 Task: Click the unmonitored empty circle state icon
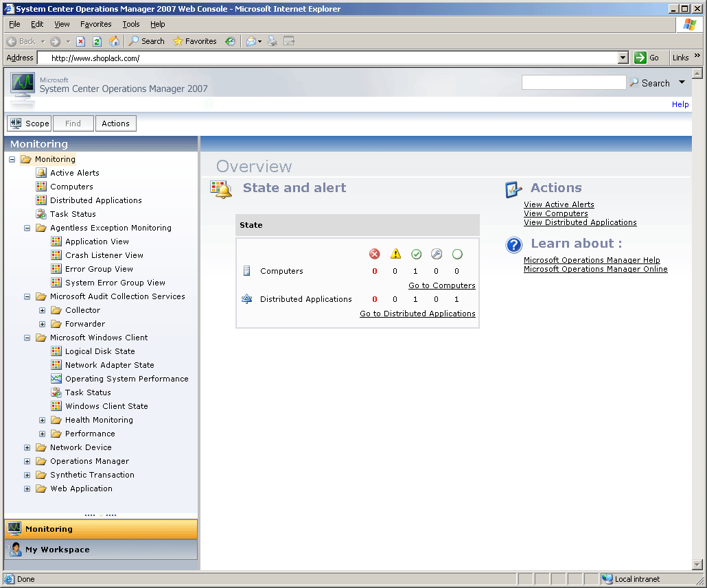click(457, 254)
